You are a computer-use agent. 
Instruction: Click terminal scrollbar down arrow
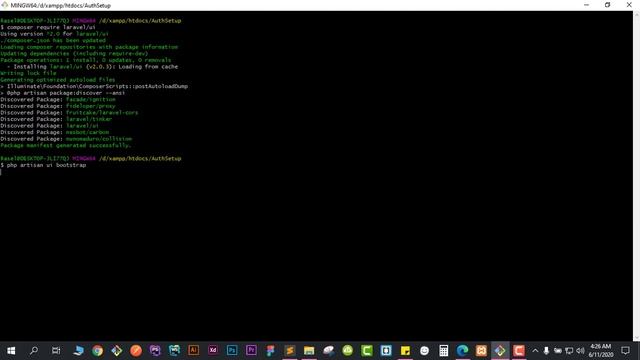pyautogui.click(x=636, y=338)
